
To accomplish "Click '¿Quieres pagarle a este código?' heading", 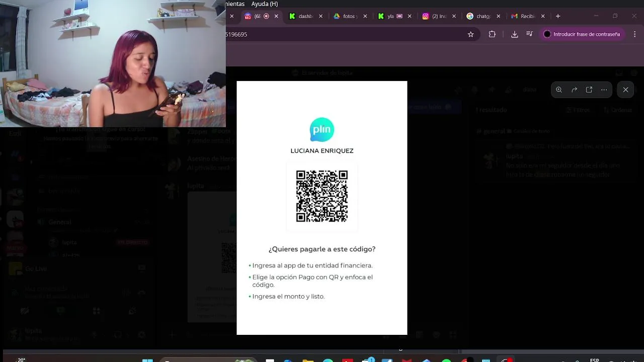I will (x=322, y=249).
